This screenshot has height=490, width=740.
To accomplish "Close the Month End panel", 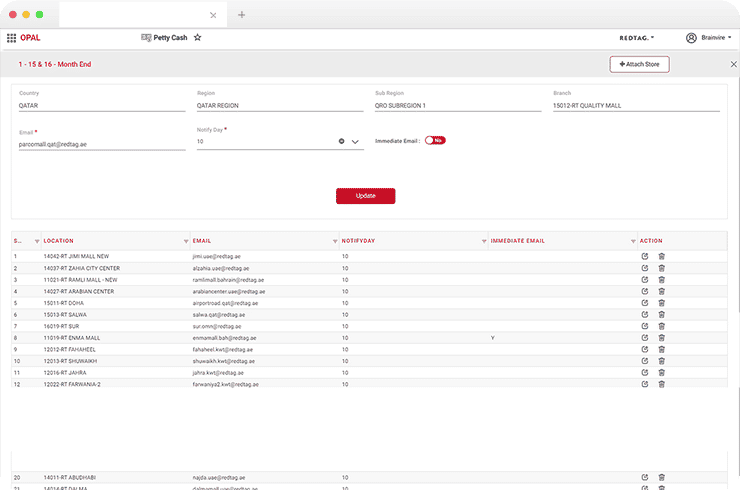I will (x=733, y=64).
